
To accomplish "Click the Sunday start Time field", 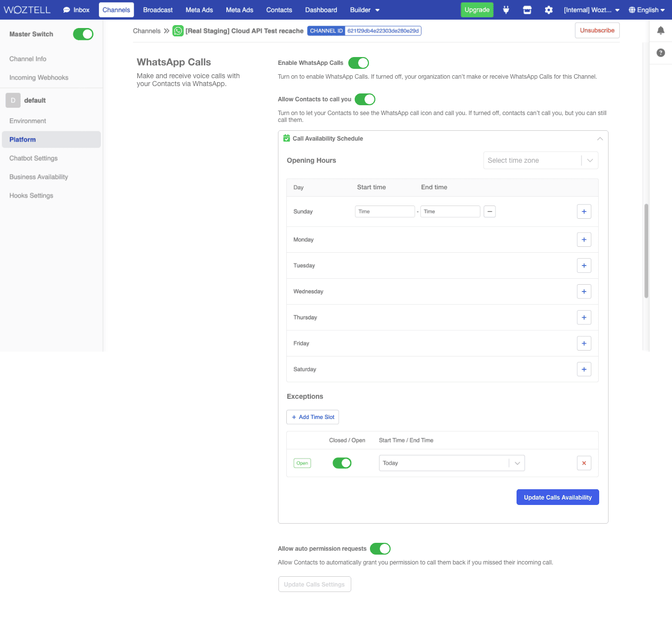I will click(x=385, y=211).
